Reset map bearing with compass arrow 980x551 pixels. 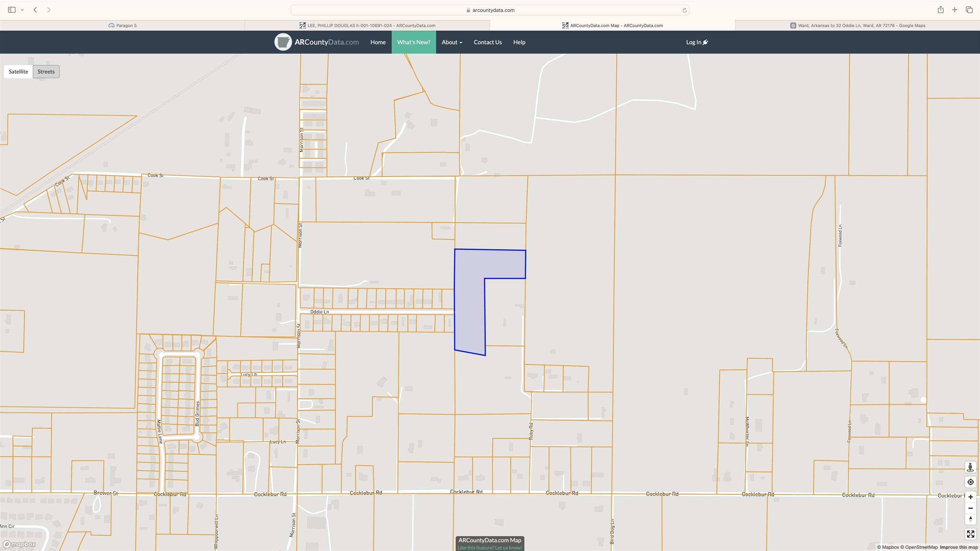[970, 519]
